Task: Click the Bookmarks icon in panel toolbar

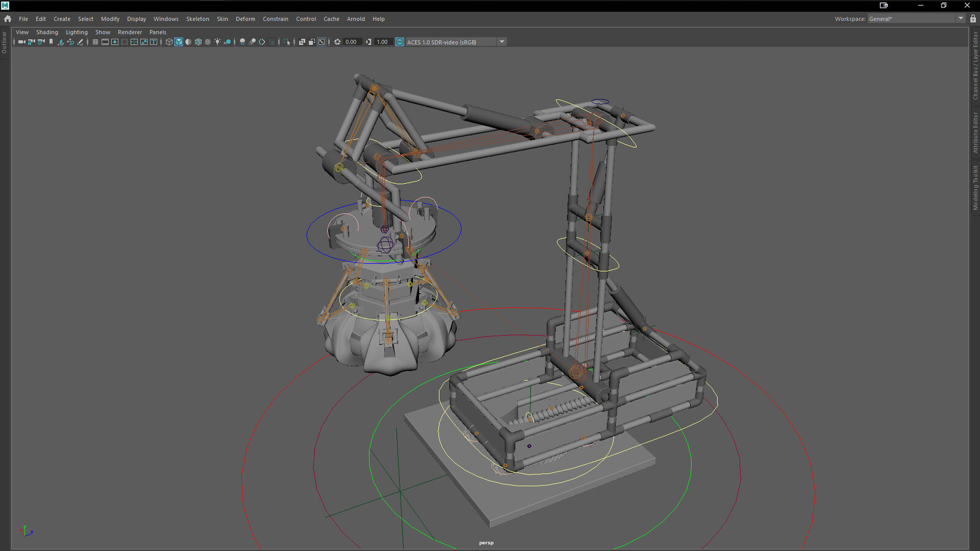Action: (51, 42)
